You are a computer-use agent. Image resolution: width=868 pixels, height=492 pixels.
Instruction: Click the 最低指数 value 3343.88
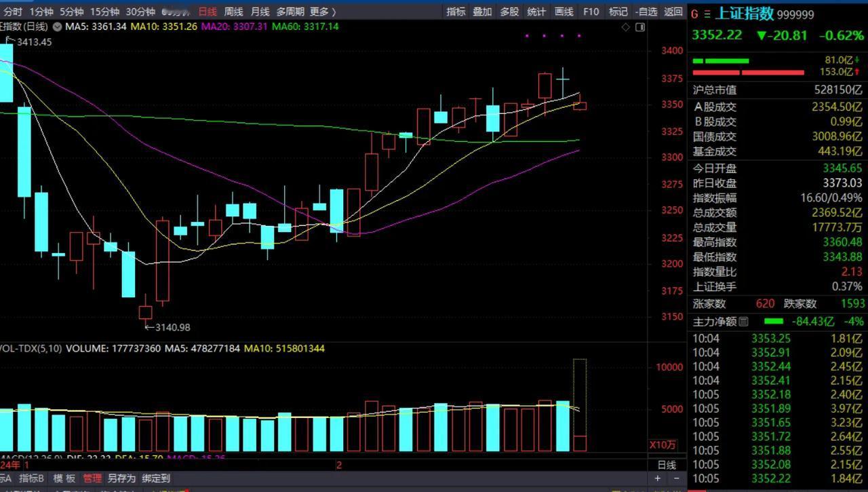coord(842,257)
